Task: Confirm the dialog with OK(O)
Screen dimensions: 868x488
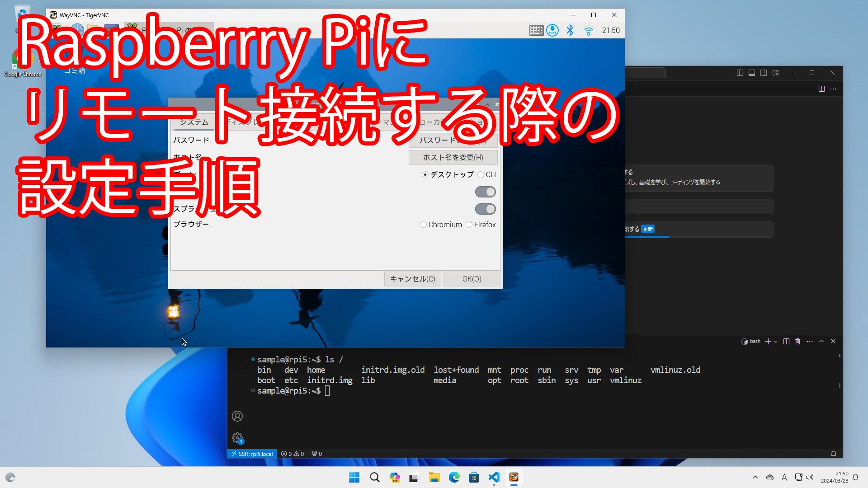Action: pyautogui.click(x=472, y=279)
